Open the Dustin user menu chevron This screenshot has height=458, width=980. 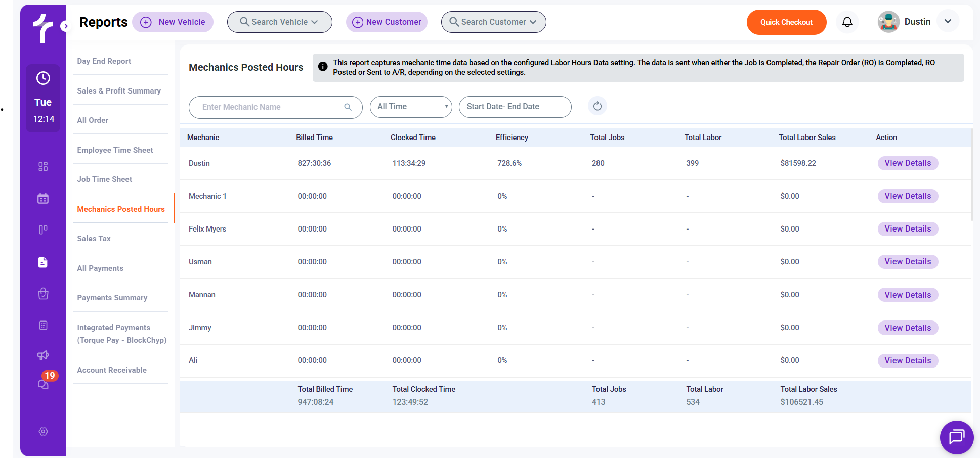click(x=948, y=22)
